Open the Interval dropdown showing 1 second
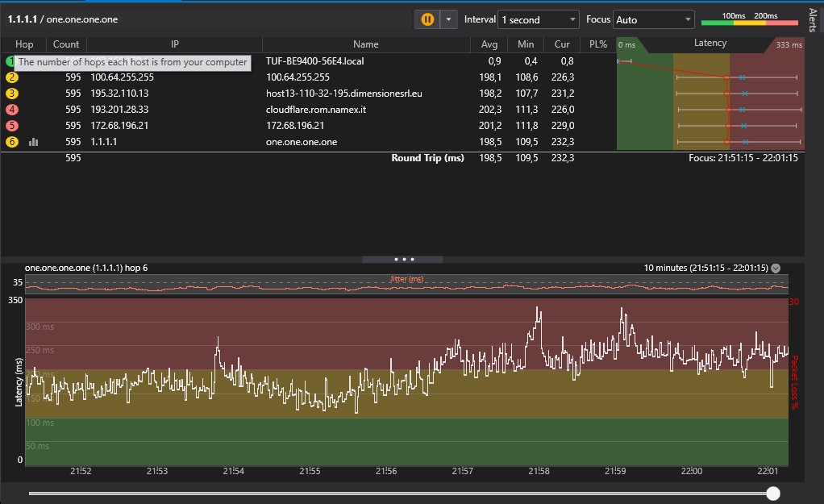This screenshot has height=504, width=824. click(538, 19)
